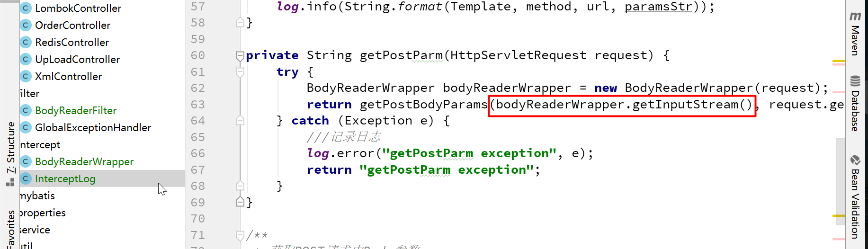Select the UpLoadController file
The height and width of the screenshot is (249, 868).
(x=77, y=59)
